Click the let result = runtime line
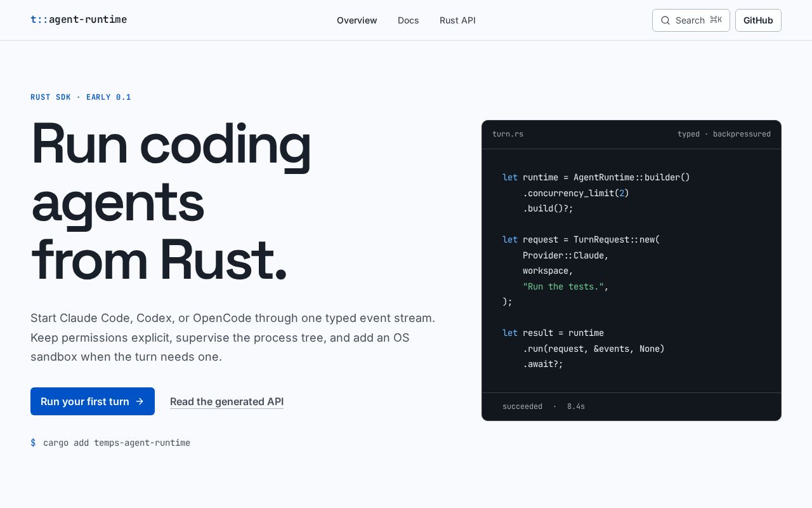 coord(553,333)
